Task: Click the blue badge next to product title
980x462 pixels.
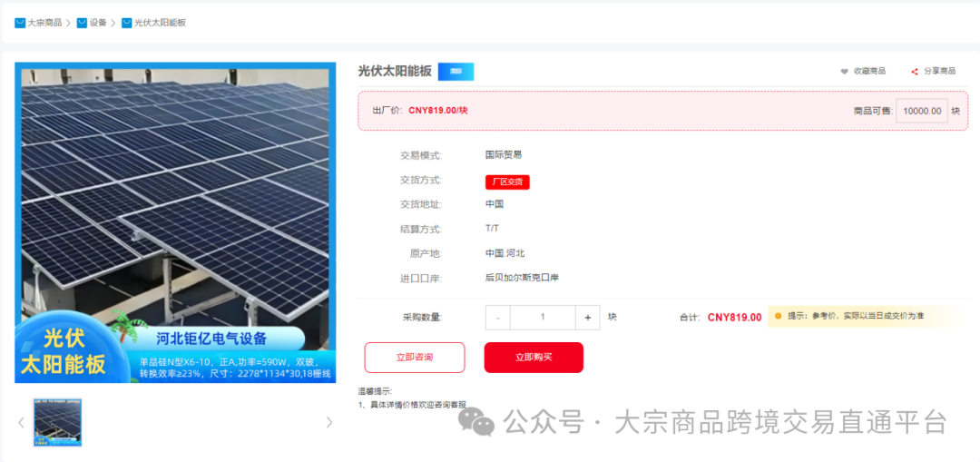Action: 456,71
